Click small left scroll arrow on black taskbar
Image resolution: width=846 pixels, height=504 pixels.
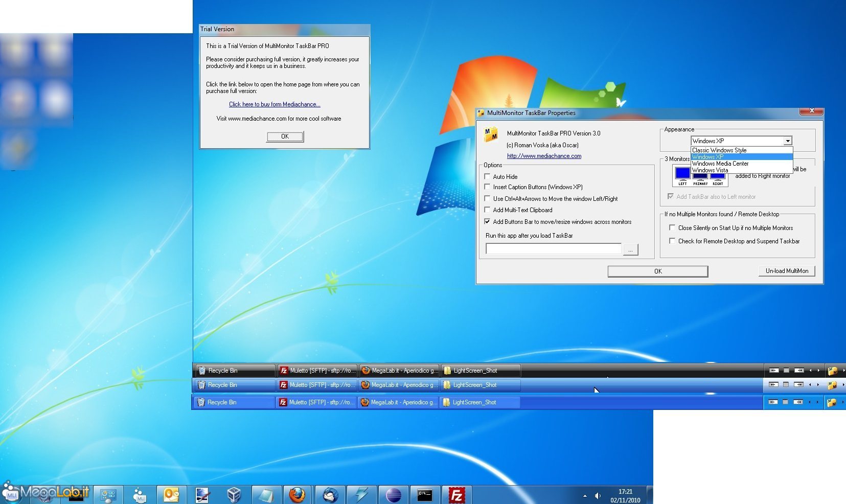(x=811, y=371)
